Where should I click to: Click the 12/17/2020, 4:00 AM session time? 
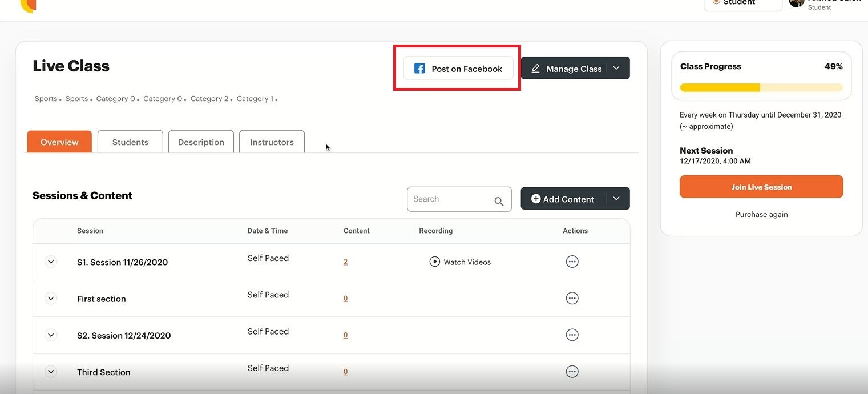pos(715,161)
